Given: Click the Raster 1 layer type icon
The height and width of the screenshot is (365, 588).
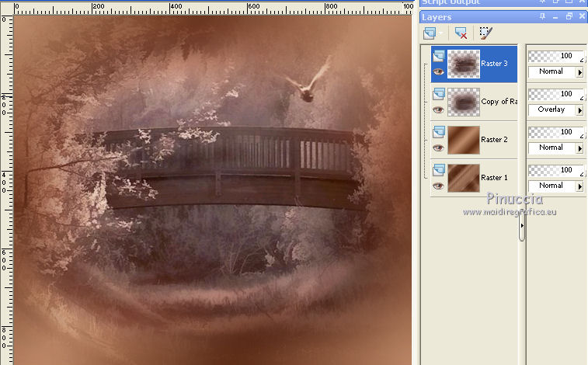Looking at the screenshot, I should tap(439, 170).
